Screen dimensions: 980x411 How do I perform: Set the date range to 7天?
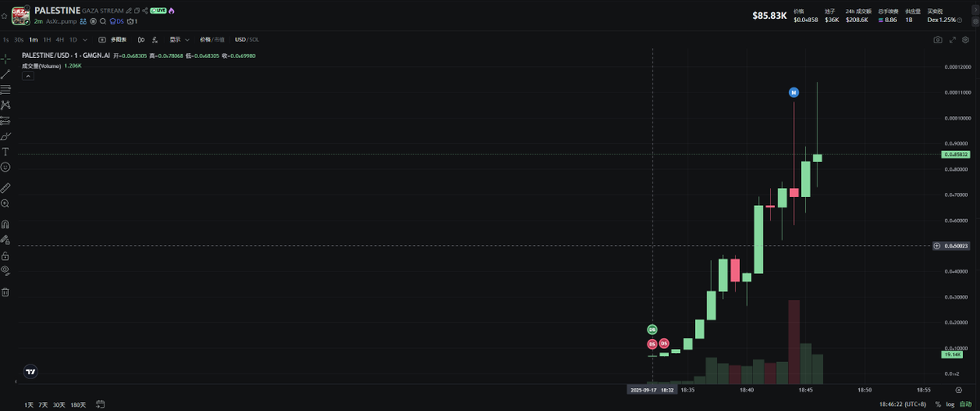pos(43,404)
